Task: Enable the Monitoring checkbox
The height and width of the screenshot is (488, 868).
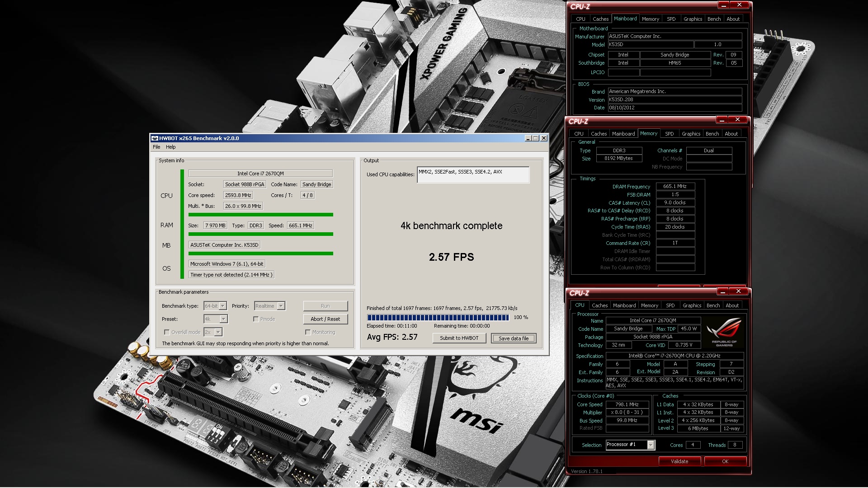Action: pos(308,332)
